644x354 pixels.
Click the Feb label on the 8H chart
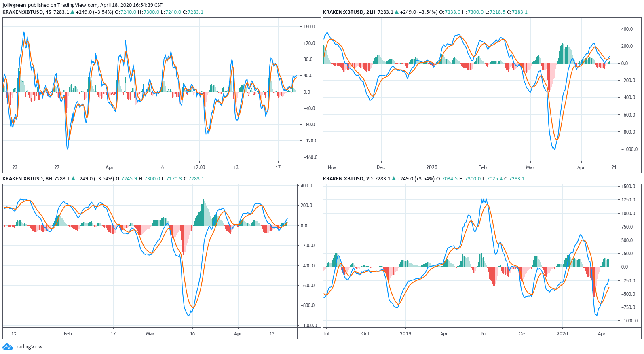tap(68, 334)
